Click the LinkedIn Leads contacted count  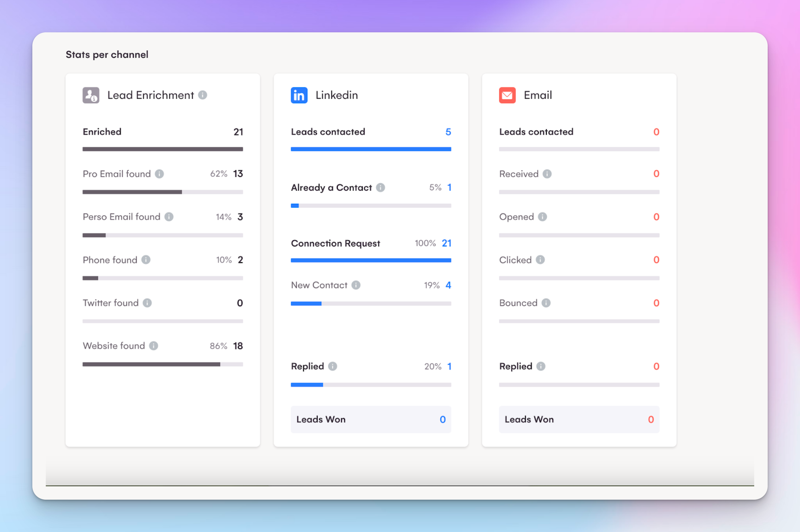[x=448, y=132]
